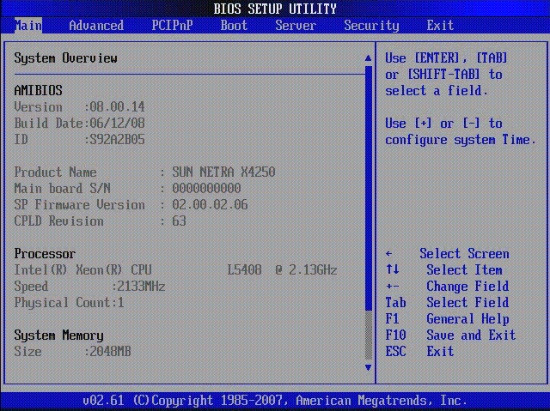This screenshot has width=550, height=411.
Task: Select the Exit tab
Action: point(440,25)
